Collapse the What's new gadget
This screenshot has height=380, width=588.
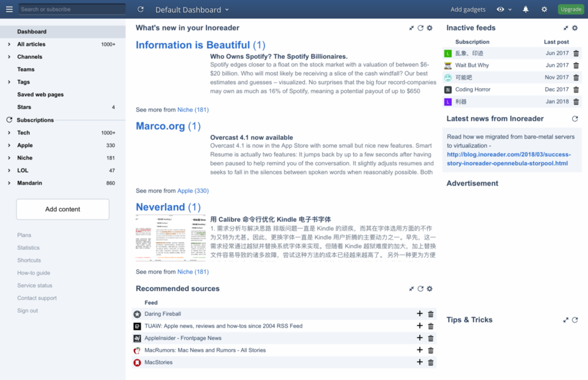tap(412, 28)
